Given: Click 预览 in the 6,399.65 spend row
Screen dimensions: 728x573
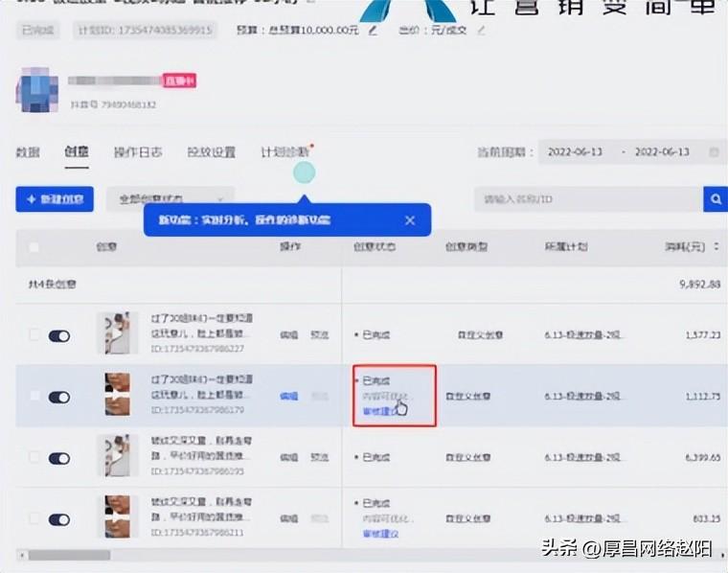Looking at the screenshot, I should point(319,457).
